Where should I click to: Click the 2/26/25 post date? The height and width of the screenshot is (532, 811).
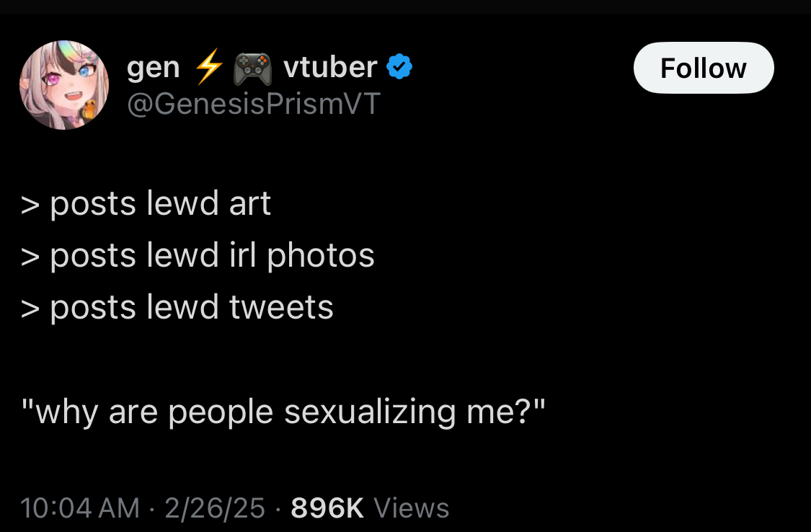[215, 508]
